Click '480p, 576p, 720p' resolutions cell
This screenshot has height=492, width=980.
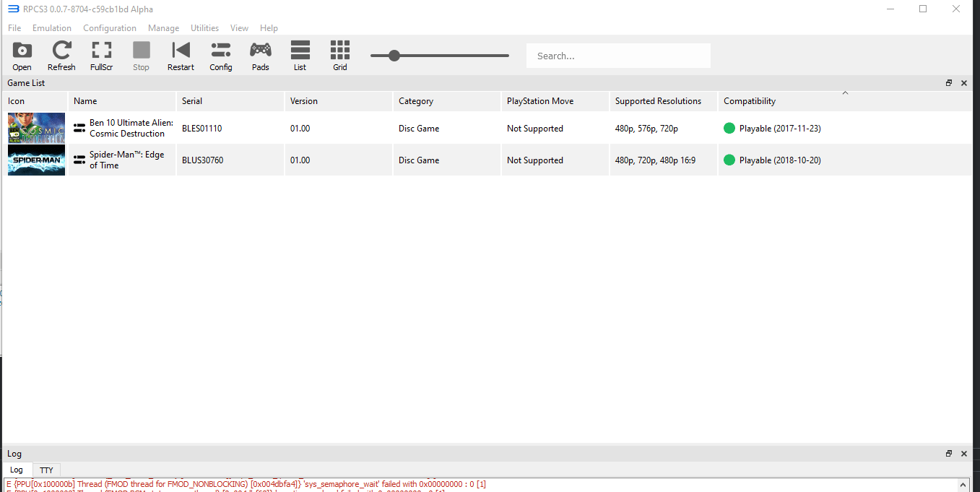646,129
